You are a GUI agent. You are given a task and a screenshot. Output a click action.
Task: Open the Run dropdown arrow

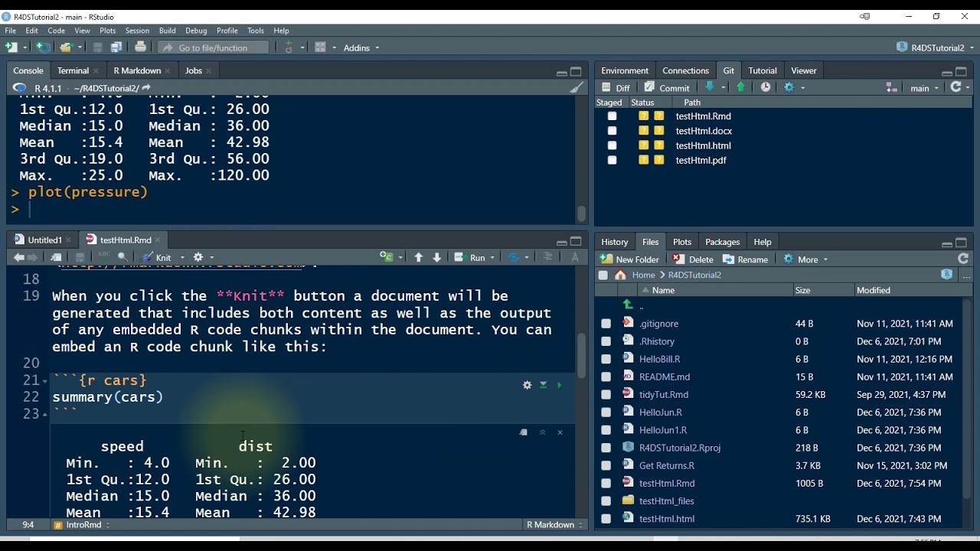[x=492, y=258]
